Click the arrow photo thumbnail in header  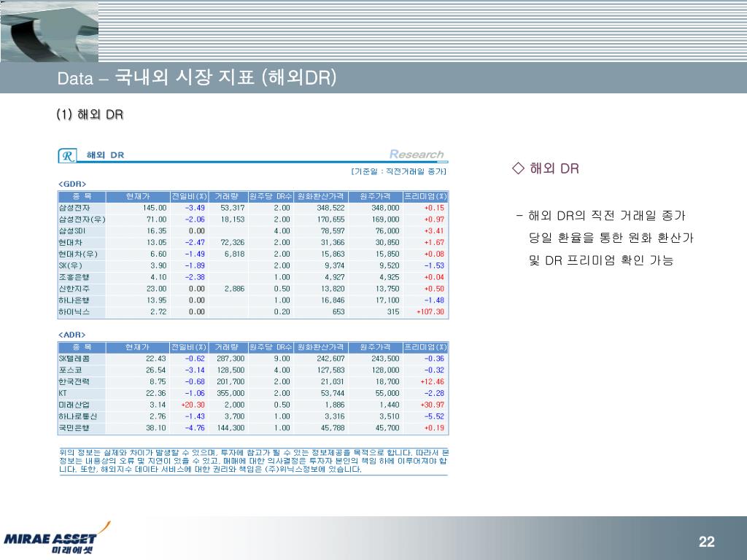point(49,31)
